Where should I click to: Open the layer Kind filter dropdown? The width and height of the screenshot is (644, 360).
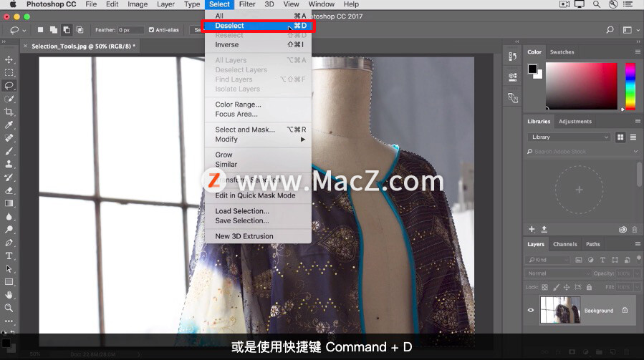547,260
